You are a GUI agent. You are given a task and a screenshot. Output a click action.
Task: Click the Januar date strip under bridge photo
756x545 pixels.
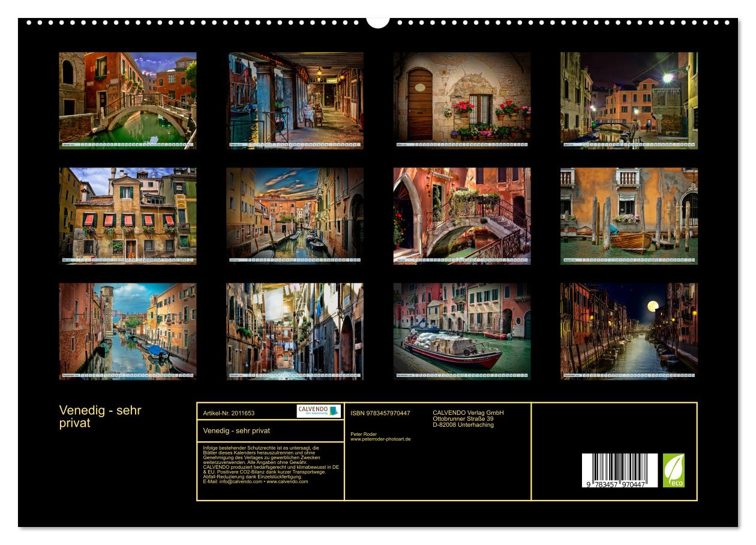click(128, 145)
